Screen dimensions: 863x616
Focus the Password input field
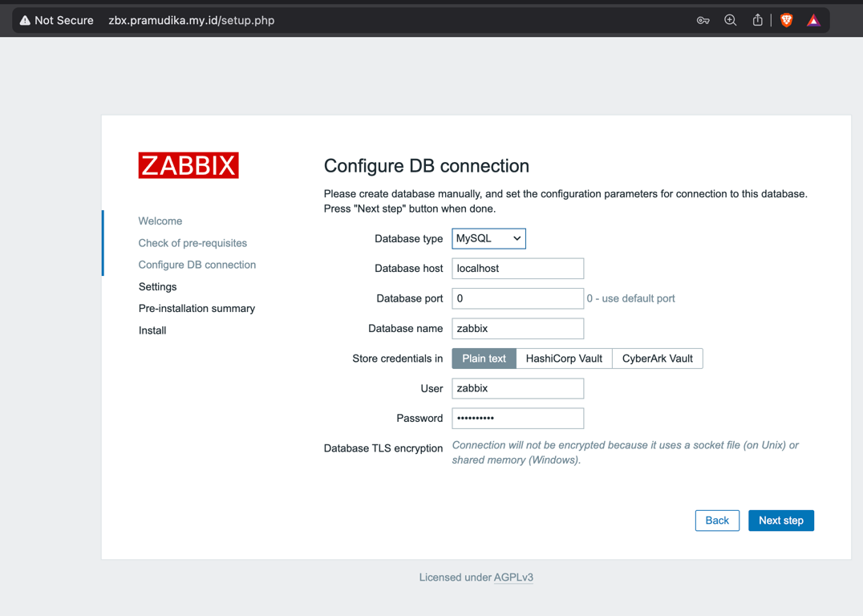pos(517,419)
